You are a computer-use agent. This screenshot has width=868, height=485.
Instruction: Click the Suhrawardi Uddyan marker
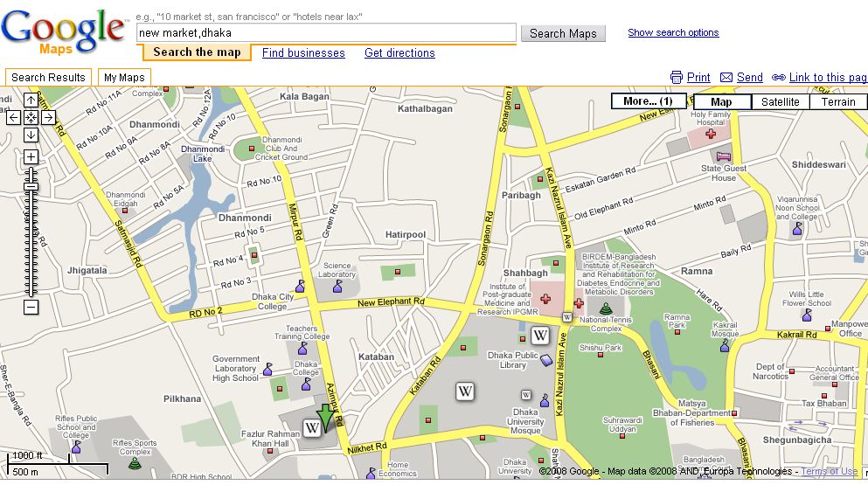[x=622, y=436]
